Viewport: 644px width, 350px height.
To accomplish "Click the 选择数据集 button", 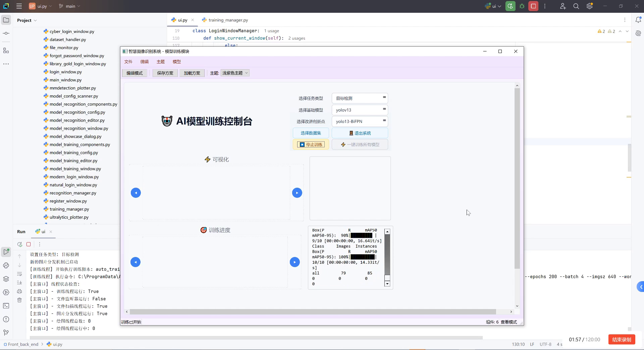I will click(x=311, y=133).
